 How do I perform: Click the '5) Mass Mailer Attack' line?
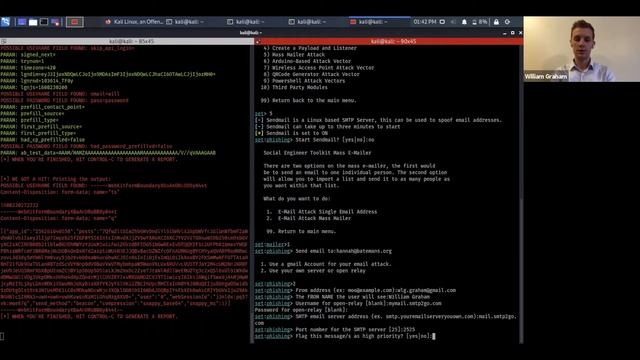point(294,54)
